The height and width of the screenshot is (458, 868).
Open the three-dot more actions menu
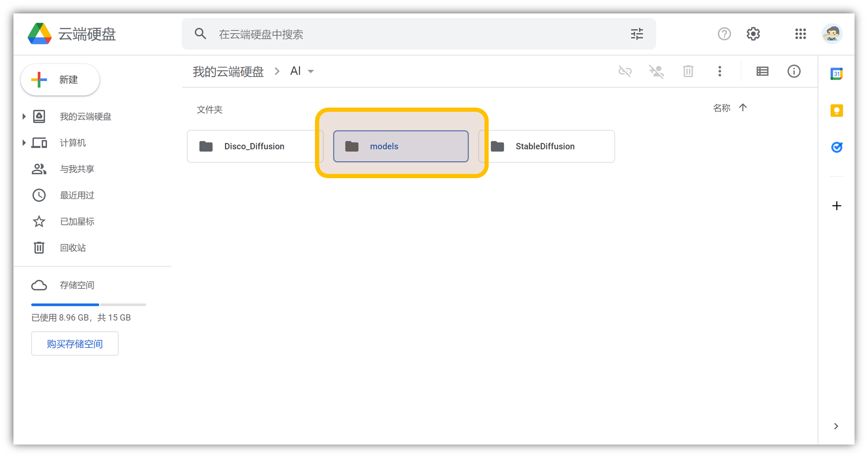tap(720, 71)
